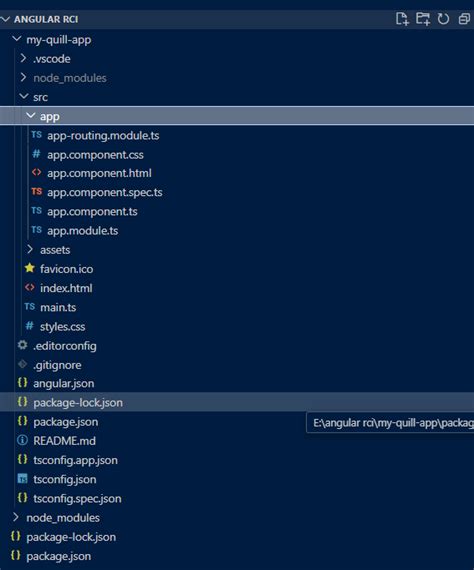Click the New Folder icon in explorer header
Viewport: 474px width, 570px height.
[423, 19]
